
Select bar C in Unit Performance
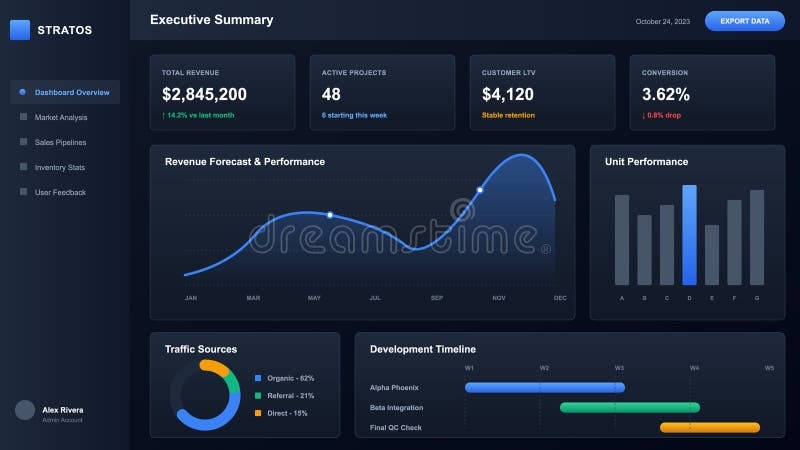(x=667, y=245)
